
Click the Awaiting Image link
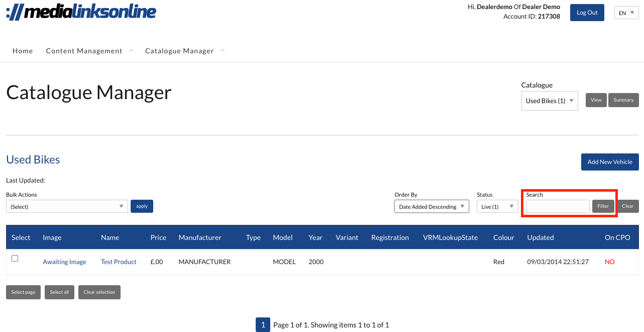pos(64,262)
